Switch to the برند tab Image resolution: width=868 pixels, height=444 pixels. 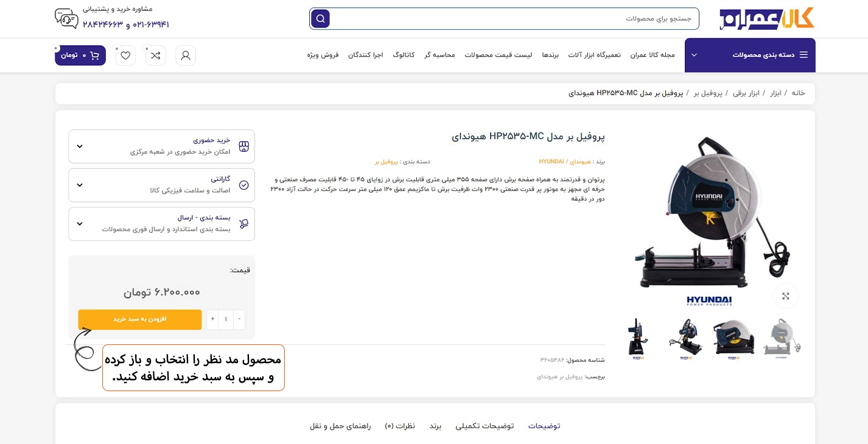(x=435, y=426)
